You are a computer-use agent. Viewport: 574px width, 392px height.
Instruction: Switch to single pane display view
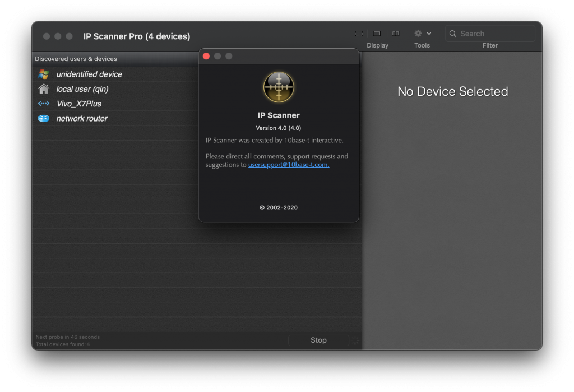pos(377,34)
